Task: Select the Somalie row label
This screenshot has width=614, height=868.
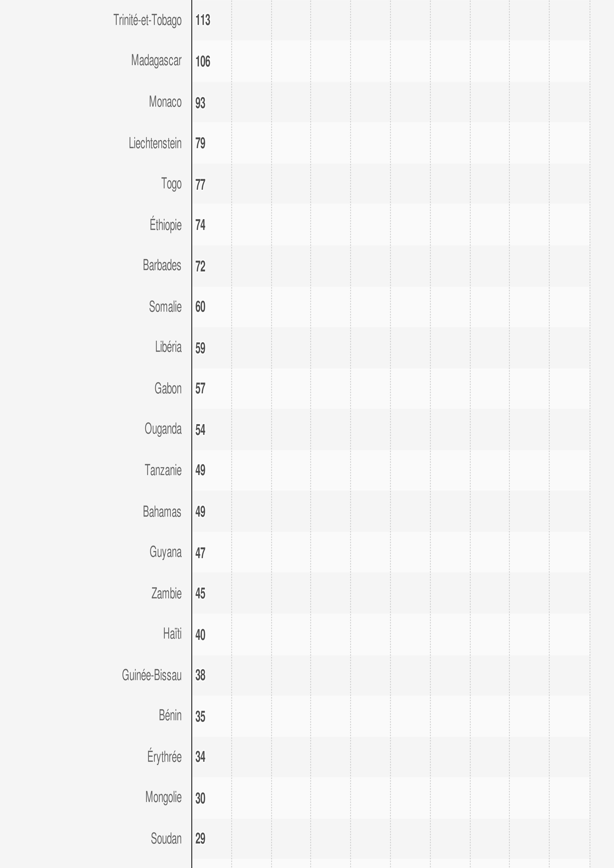Action: pyautogui.click(x=165, y=307)
